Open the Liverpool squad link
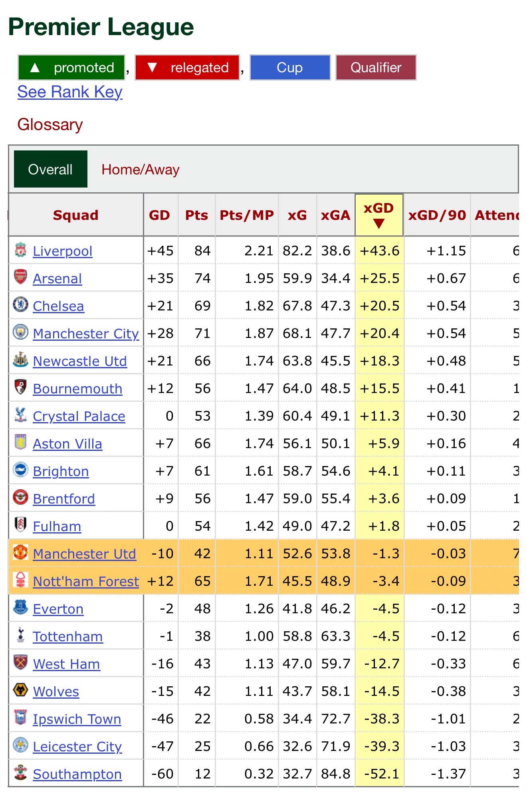527x812 pixels. tap(63, 251)
